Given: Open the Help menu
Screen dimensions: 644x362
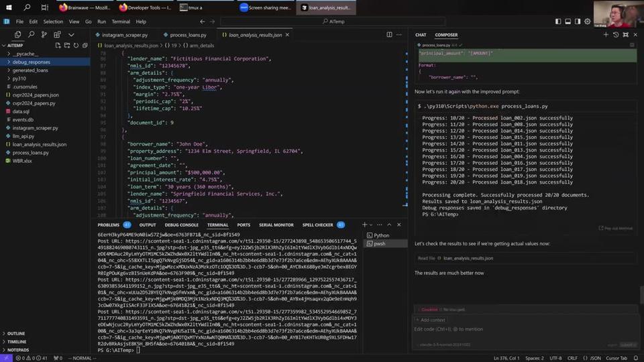Looking at the screenshot, I should pos(141,21).
